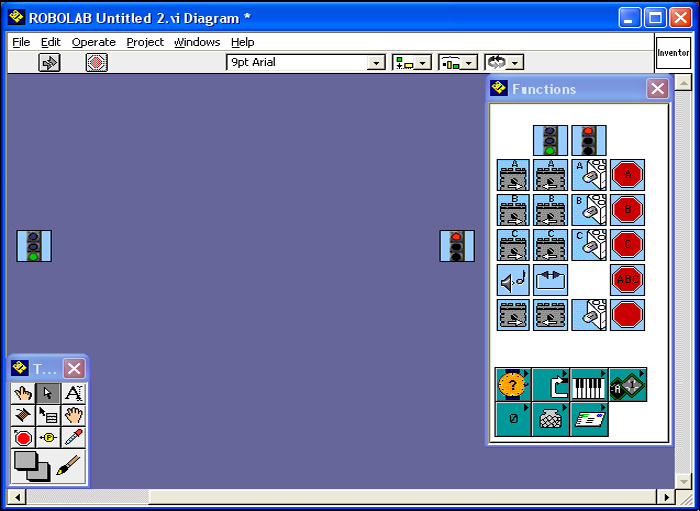Image resolution: width=700 pixels, height=511 pixels.
Task: Open the Project menu
Action: click(x=145, y=42)
